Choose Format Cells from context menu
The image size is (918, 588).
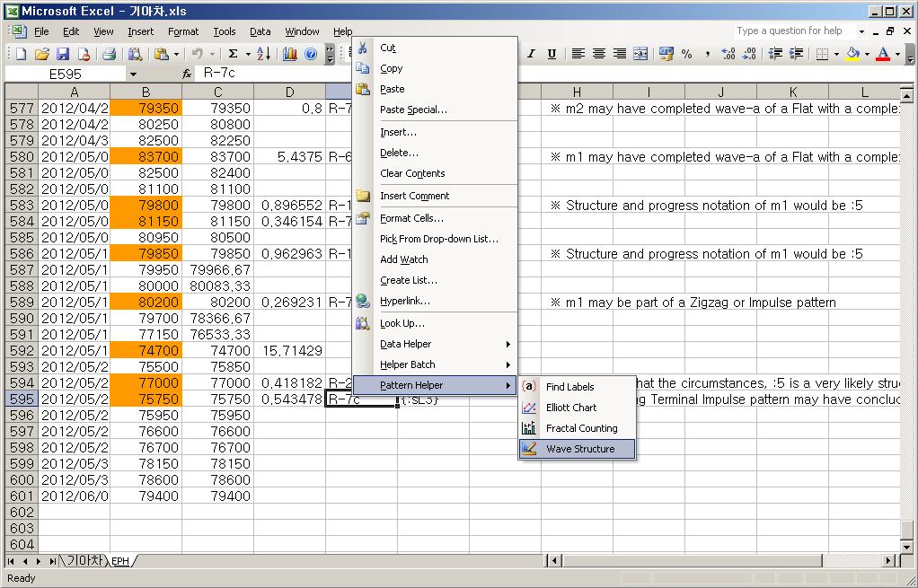pyautogui.click(x=412, y=217)
